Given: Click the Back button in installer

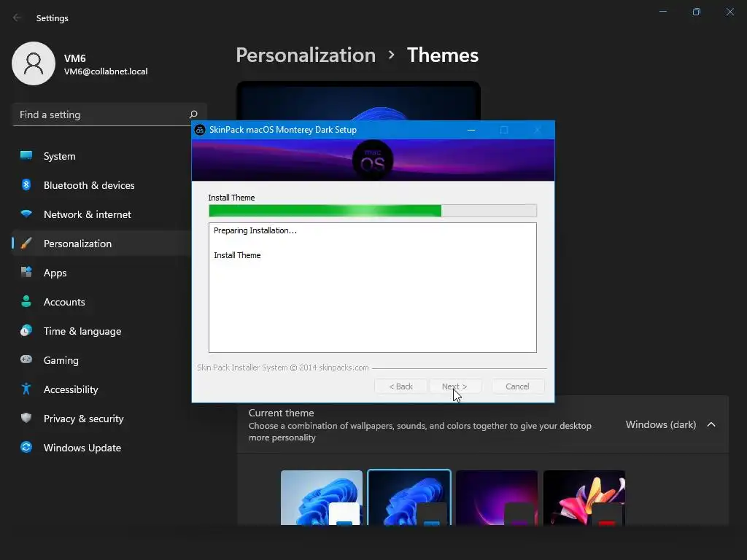Looking at the screenshot, I should click(x=400, y=386).
